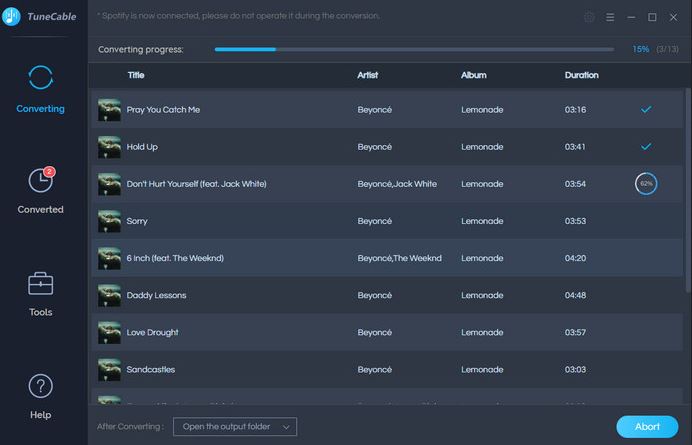
Task: Select the song title Daddy Lessons
Action: point(156,295)
